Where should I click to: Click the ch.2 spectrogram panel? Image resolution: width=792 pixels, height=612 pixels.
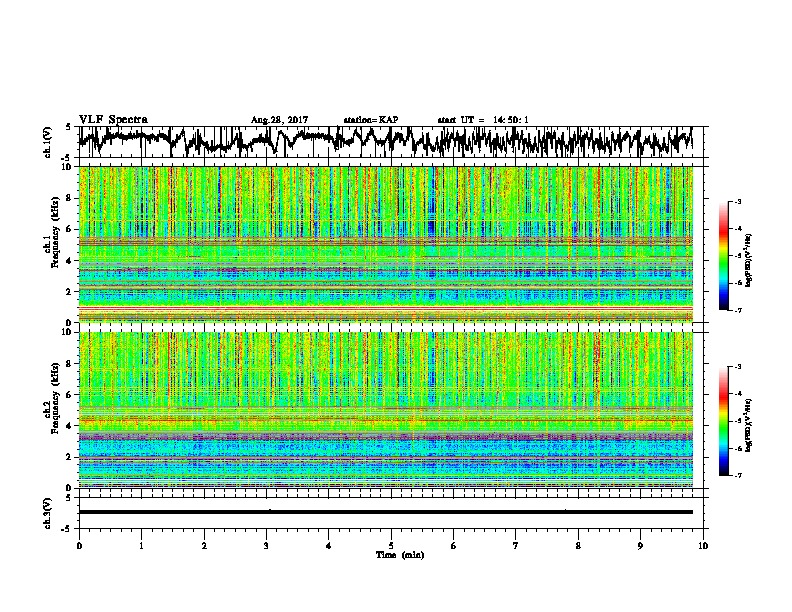385,410
